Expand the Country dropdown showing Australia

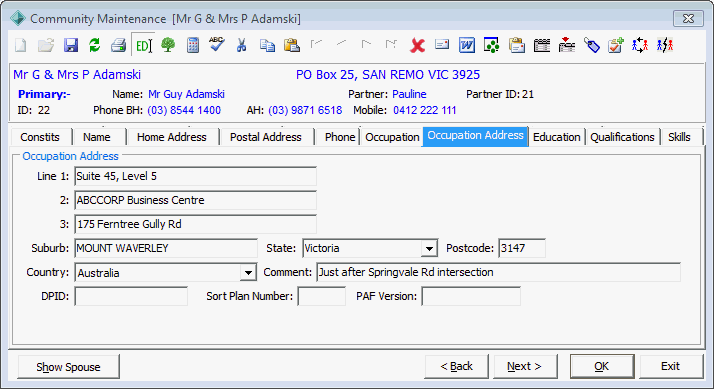pos(248,273)
